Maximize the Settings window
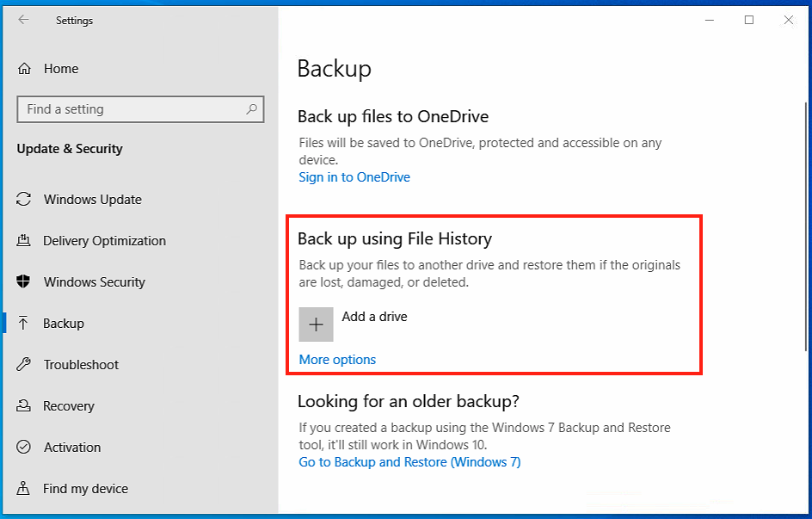This screenshot has height=519, width=812. pyautogui.click(x=749, y=20)
